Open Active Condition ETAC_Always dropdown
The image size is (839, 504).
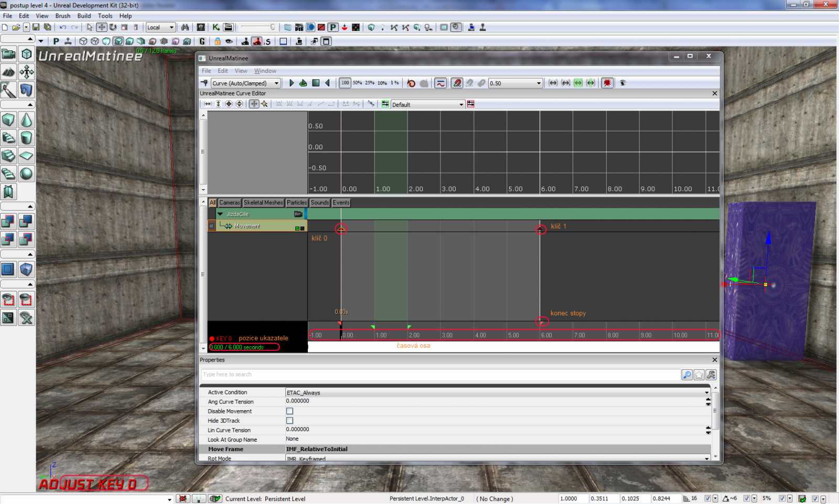pyautogui.click(x=498, y=392)
